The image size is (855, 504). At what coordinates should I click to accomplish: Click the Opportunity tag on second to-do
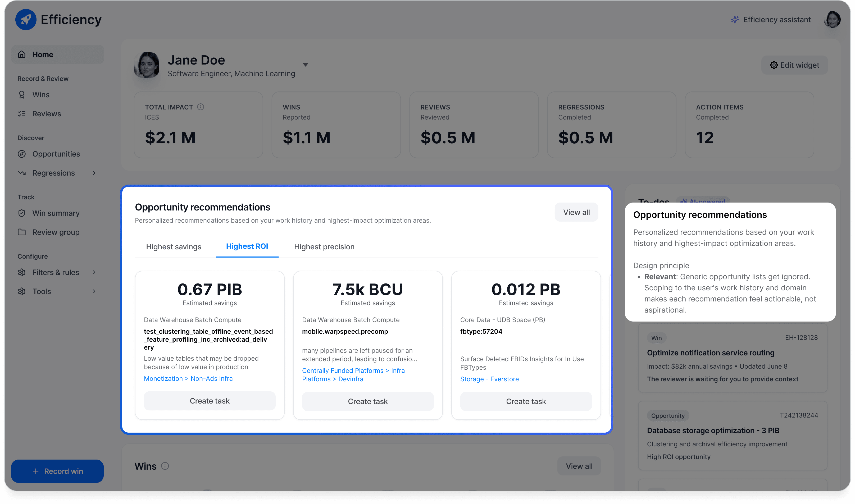[668, 416]
